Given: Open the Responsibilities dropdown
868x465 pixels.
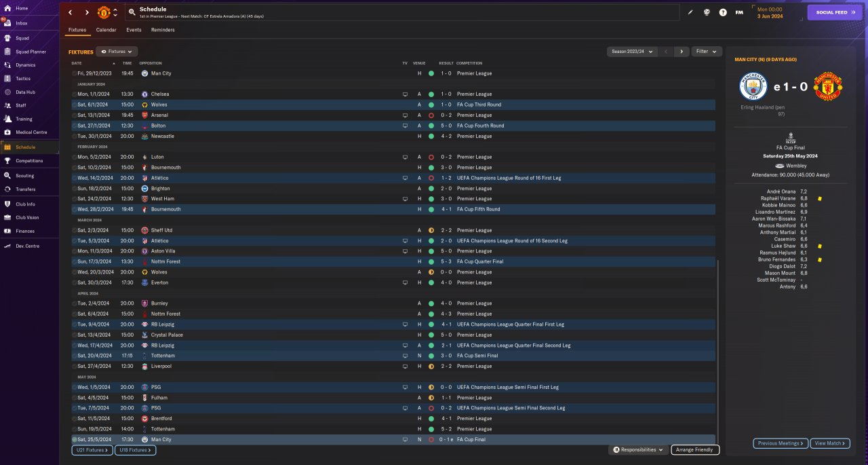Looking at the screenshot, I should pyautogui.click(x=638, y=449).
